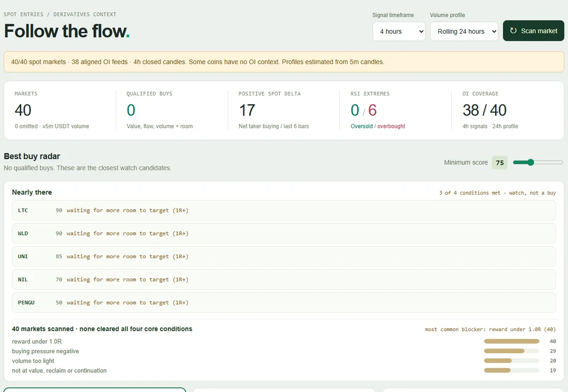The height and width of the screenshot is (392, 568).
Task: Click the Qualified buys value 0
Action: 131,110
